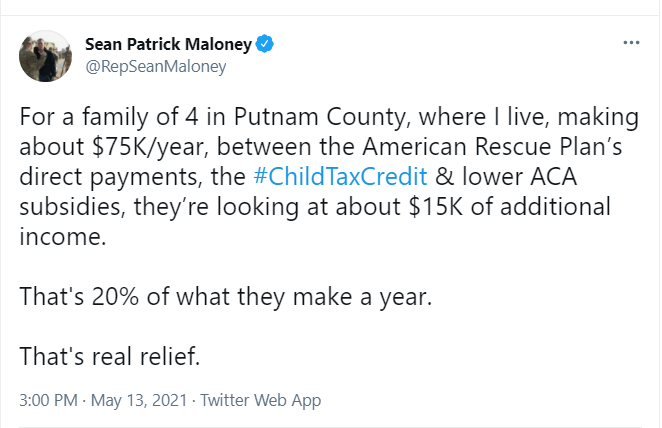This screenshot has height=428, width=662.
Task: Click the line That's 20% of what they make
Action: coord(226,296)
